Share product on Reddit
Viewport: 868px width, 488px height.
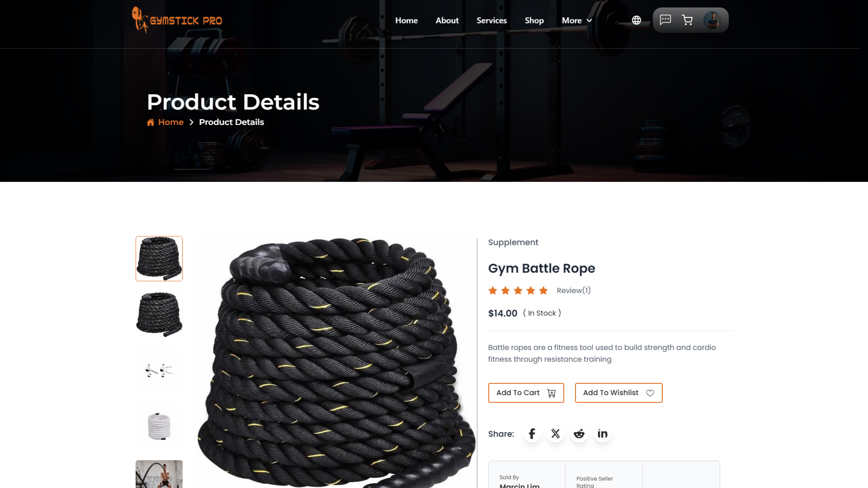click(579, 434)
